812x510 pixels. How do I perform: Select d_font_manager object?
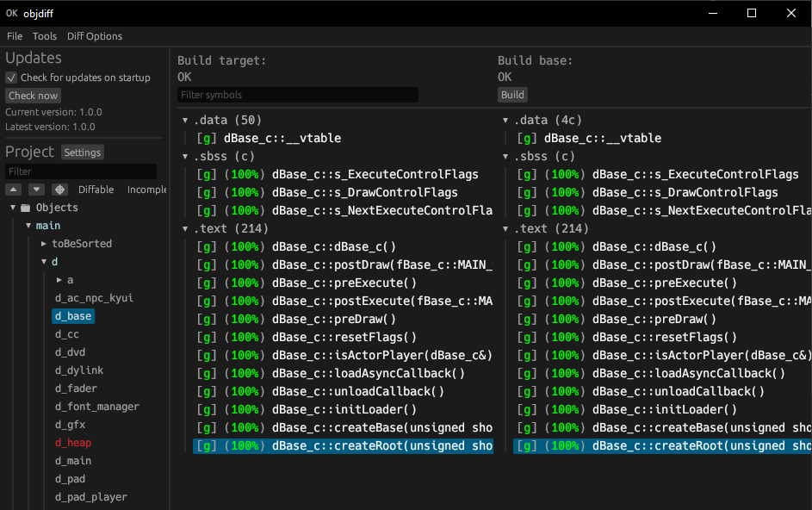coord(96,407)
